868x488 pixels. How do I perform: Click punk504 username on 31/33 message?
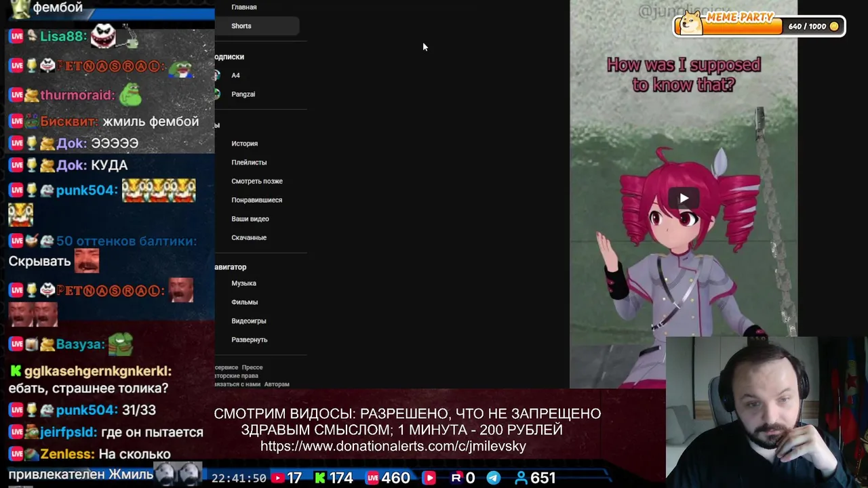pos(87,410)
